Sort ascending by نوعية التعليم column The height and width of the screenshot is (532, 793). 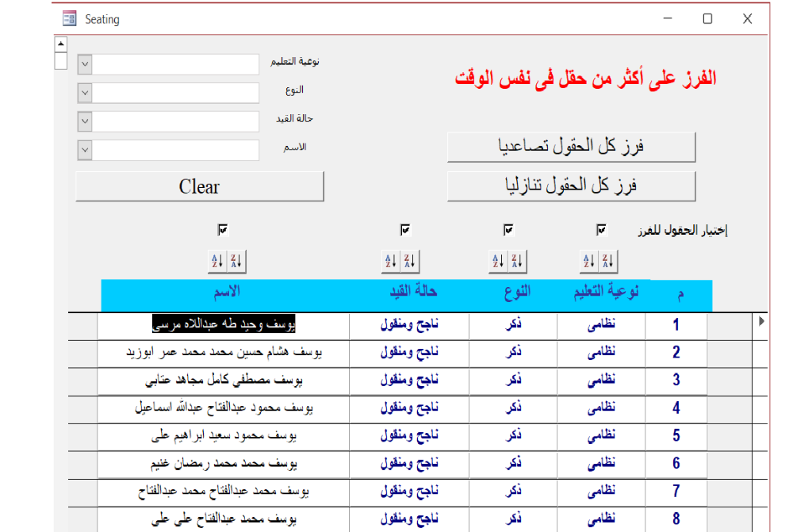click(589, 262)
